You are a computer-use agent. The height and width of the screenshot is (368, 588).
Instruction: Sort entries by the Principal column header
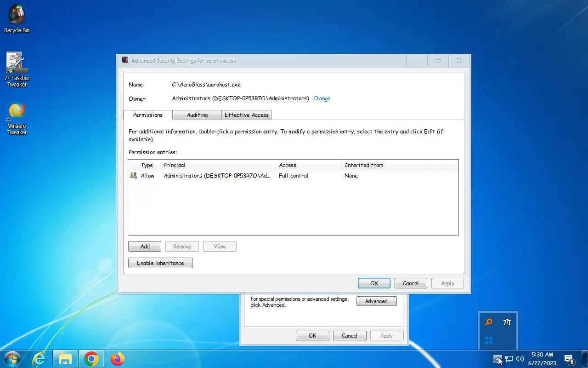tap(218, 165)
